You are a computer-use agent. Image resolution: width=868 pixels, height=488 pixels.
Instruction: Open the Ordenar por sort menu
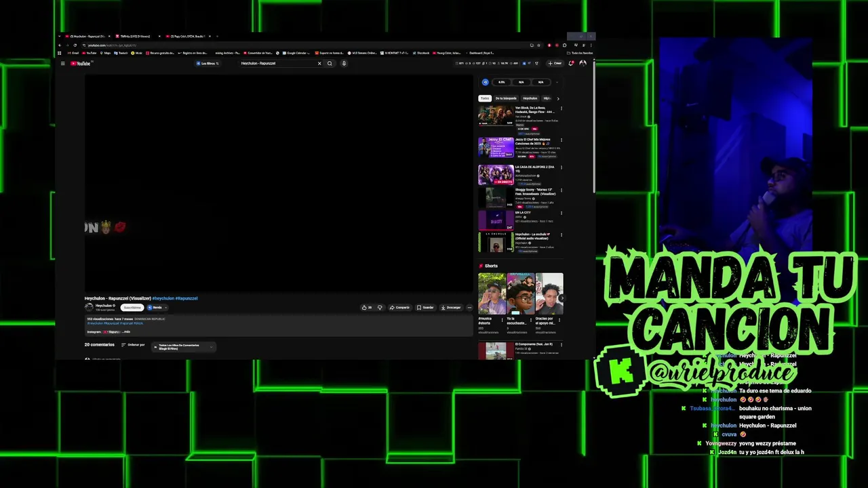point(133,345)
